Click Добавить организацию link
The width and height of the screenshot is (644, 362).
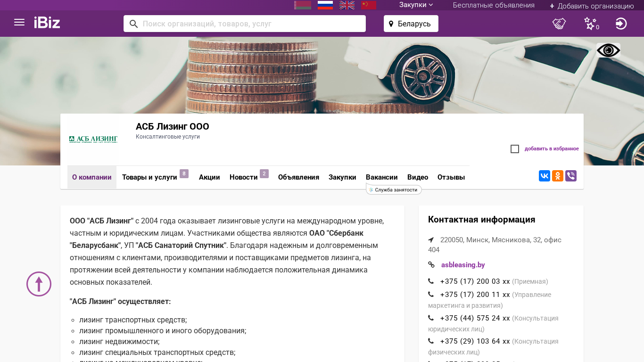pyautogui.click(x=592, y=6)
